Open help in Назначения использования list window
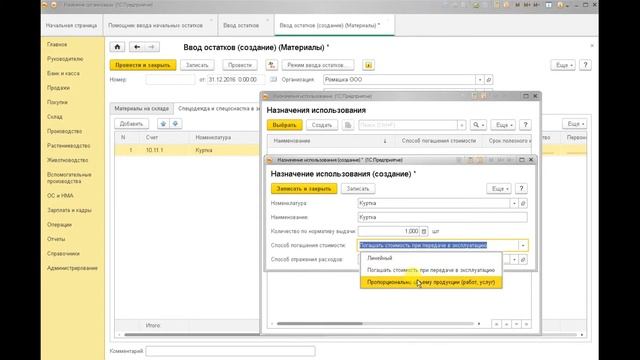640x360 pixels. tap(525, 125)
